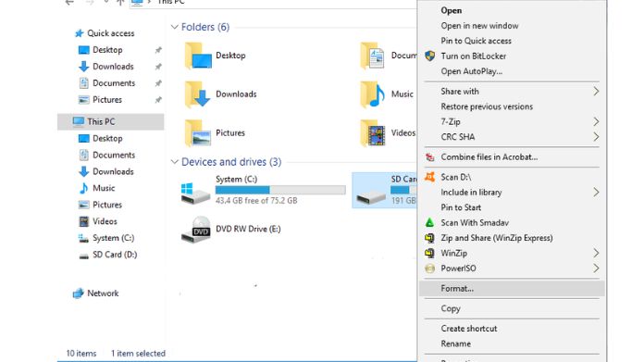Select the SD Card drive icon
Viewport: 644px width, 362px height.
[371, 196]
